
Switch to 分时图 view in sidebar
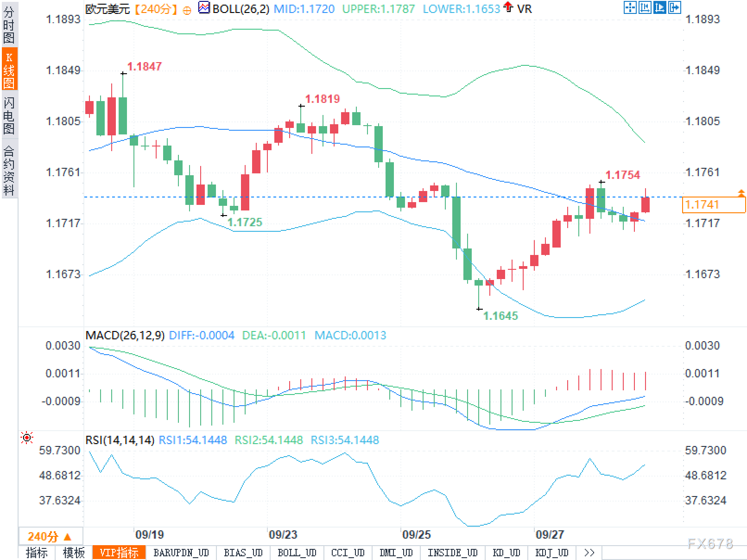pos(9,25)
